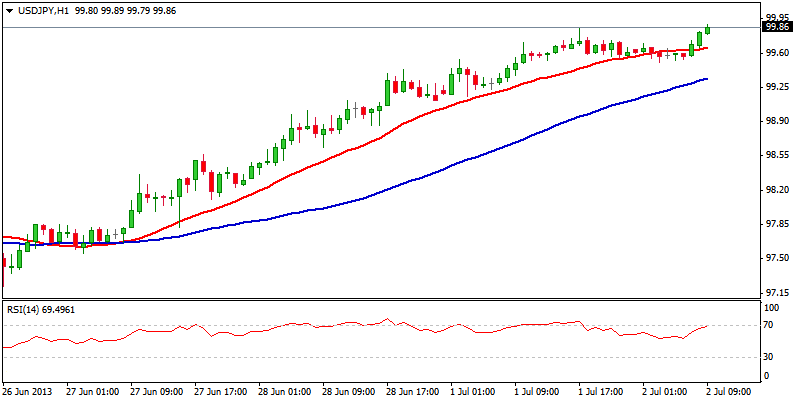800x400 pixels.
Task: Click the 98.55 price axis label
Action: (776, 156)
